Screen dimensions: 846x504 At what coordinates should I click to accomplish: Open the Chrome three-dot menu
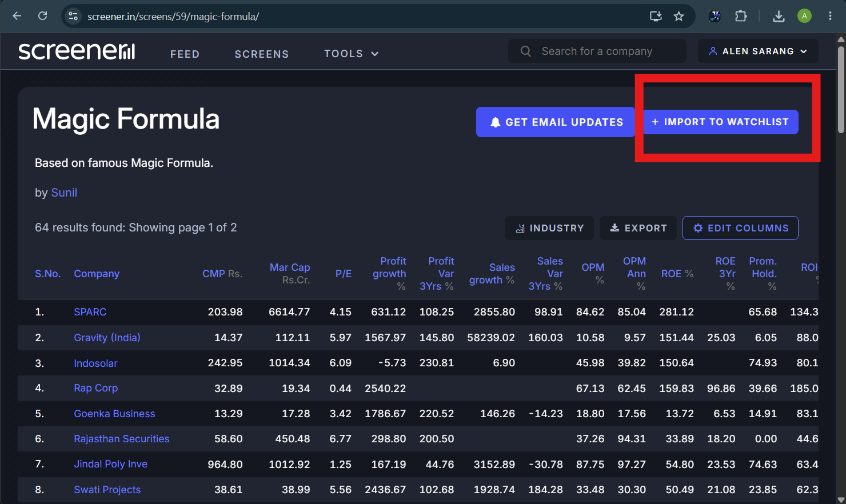pyautogui.click(x=830, y=16)
